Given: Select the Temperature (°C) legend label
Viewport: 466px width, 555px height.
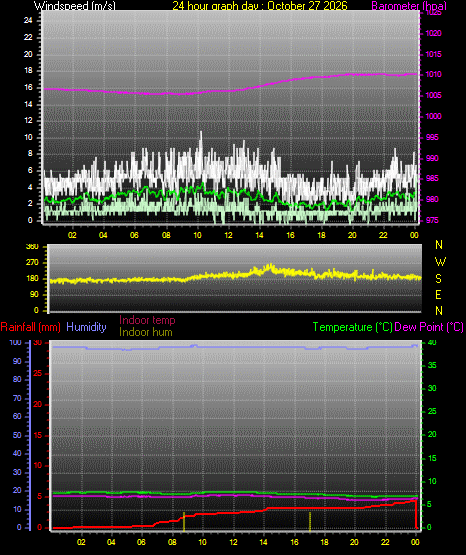Looking at the screenshot, I should click(x=352, y=327).
